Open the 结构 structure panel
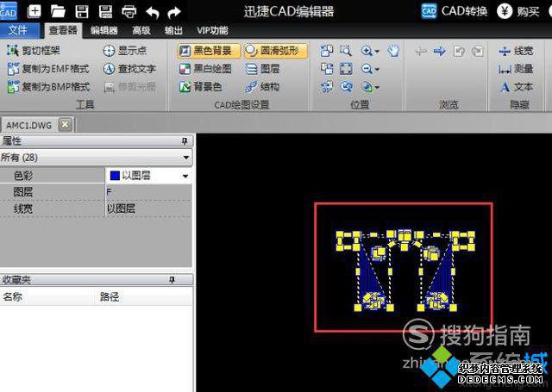Viewport: 552px width, 392px height. click(262, 86)
